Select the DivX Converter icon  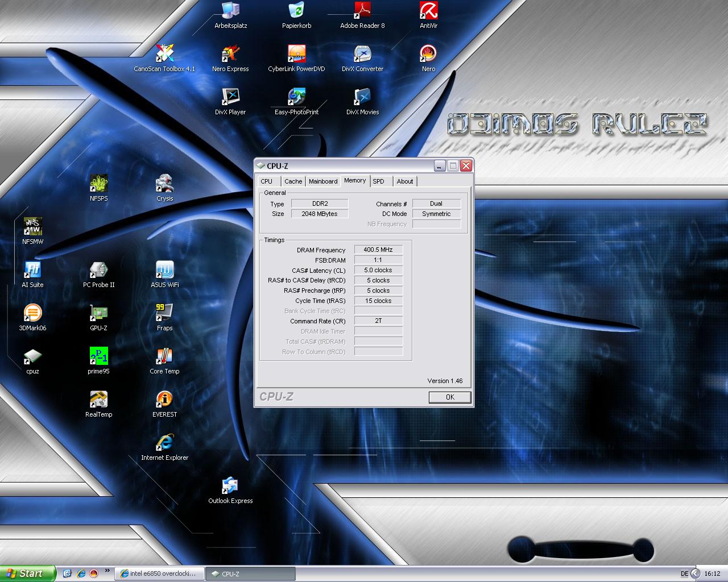coord(362,58)
